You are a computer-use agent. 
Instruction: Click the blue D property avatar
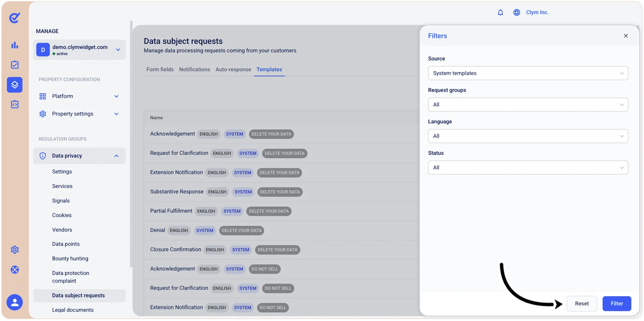tap(43, 50)
